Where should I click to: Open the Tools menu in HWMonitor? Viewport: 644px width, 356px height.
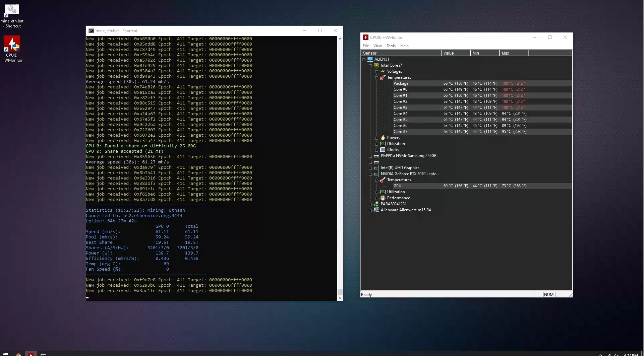tap(391, 46)
